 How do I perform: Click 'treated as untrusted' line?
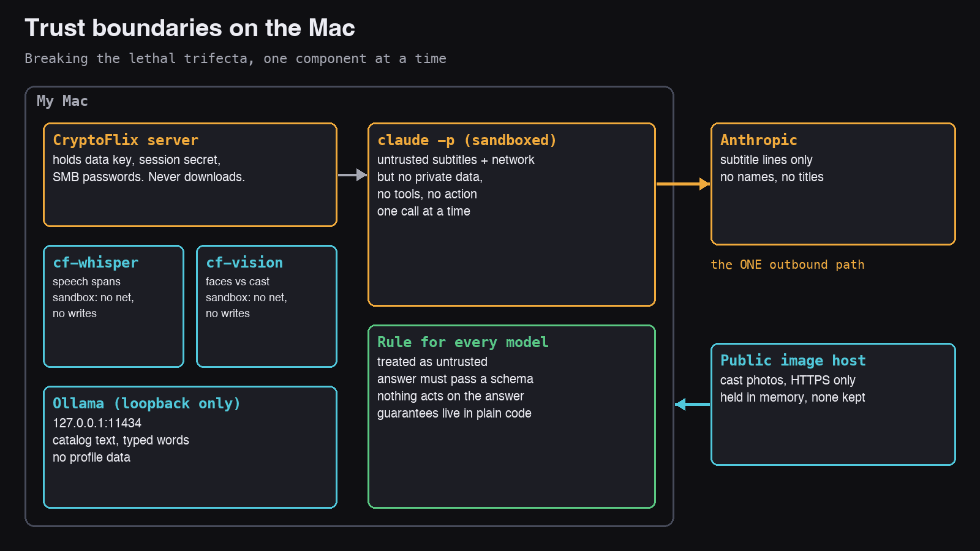(x=432, y=362)
